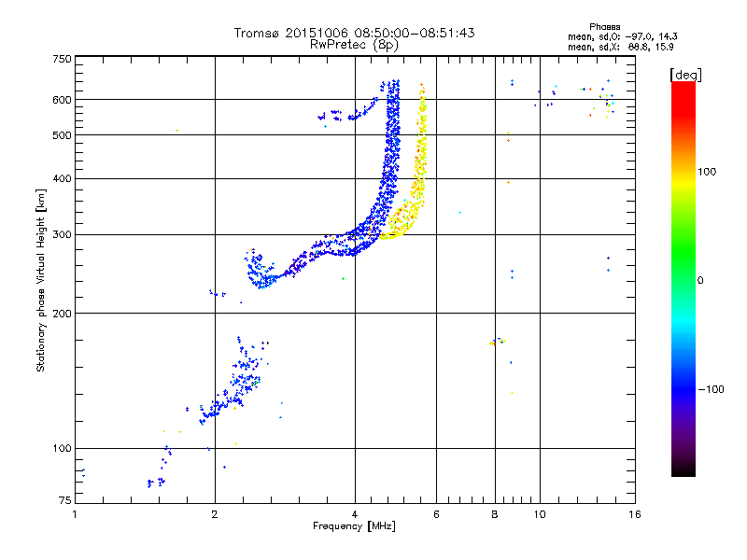Click the colorbar label '0'
The width and height of the screenshot is (747, 560).
tap(700, 281)
